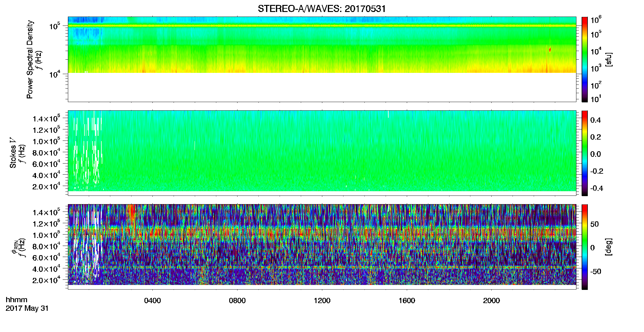The width and height of the screenshot is (644, 332).
Task: Click the 10^5 frequency tick of the power panel
Action: tap(55, 26)
